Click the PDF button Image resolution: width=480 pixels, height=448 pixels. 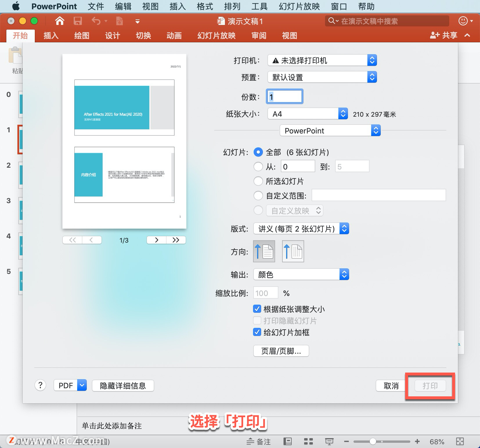66,385
